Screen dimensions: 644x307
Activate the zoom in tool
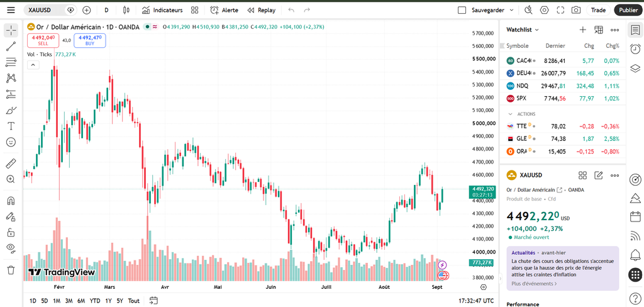pyautogui.click(x=11, y=179)
